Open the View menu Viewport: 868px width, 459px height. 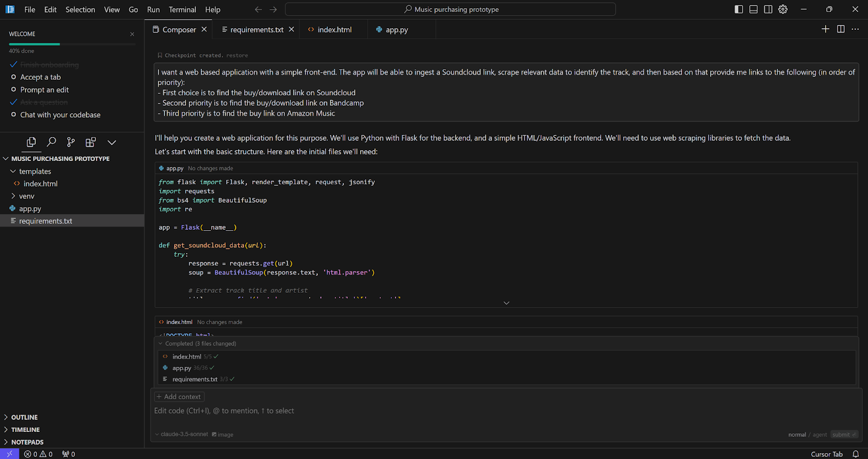[x=112, y=9]
